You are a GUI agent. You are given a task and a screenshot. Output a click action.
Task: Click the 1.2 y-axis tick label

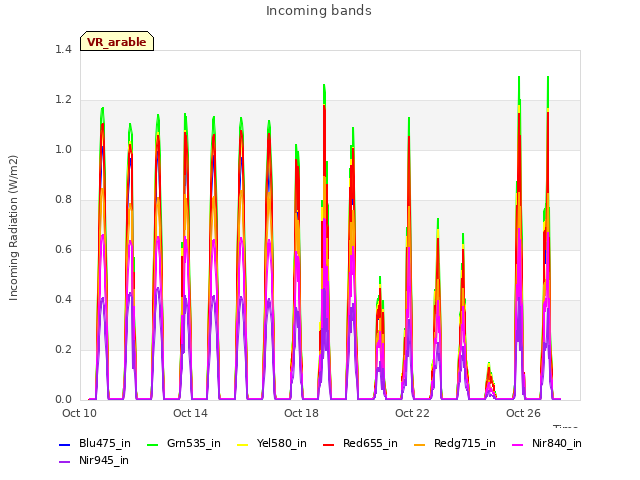coord(63,100)
